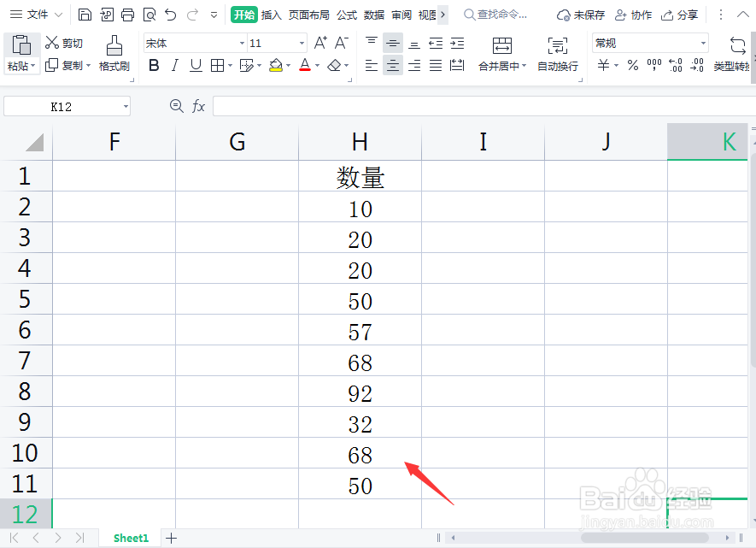Click the 未保存 cloud status button
Viewport: 756px width, 548px height.
tap(581, 15)
